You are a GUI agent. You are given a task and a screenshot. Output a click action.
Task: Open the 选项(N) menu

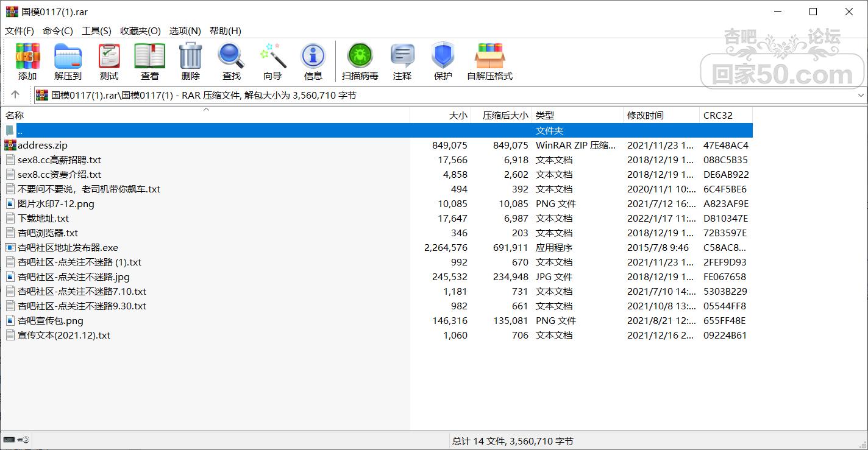(185, 30)
